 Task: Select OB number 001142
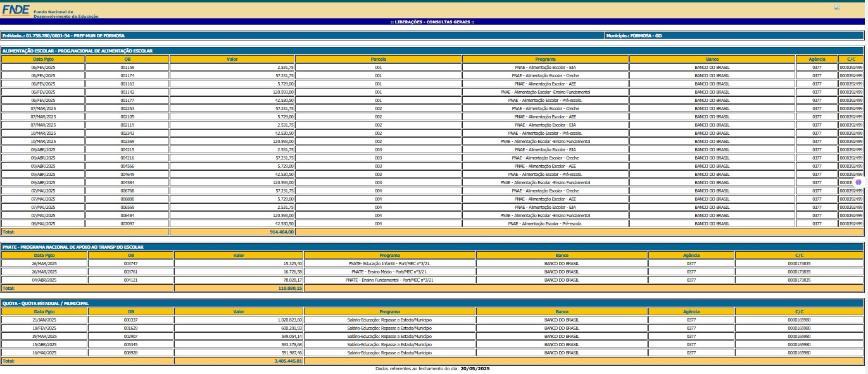pos(127,92)
